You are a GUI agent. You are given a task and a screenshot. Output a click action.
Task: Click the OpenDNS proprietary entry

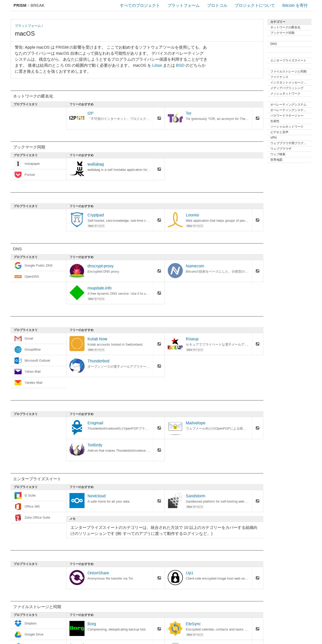click(x=38, y=277)
